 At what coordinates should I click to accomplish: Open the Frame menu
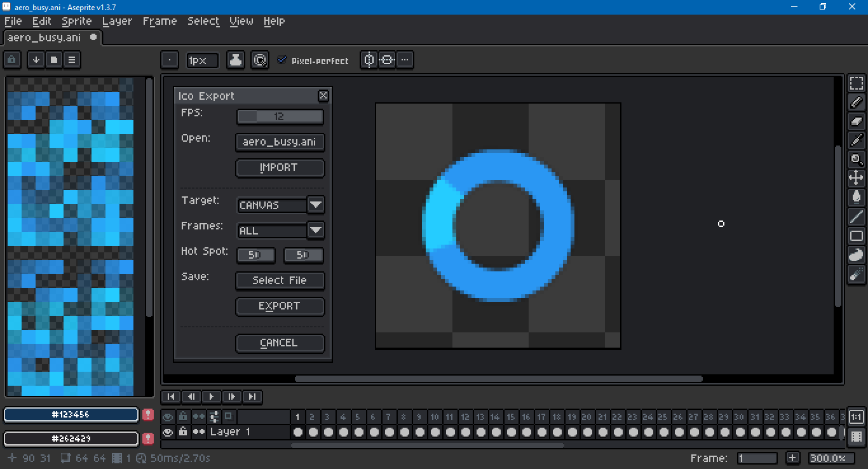[x=160, y=21]
